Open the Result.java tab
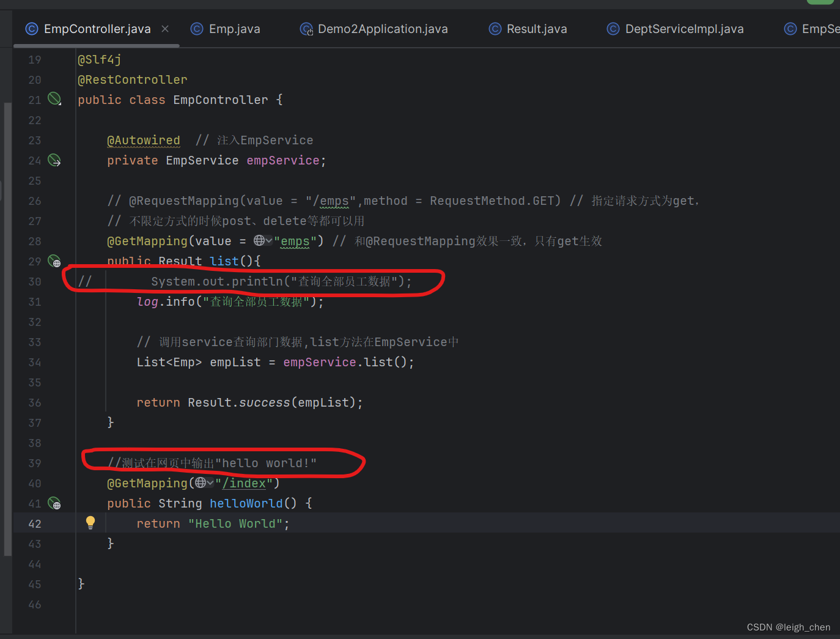The width and height of the screenshot is (840, 639). point(537,29)
